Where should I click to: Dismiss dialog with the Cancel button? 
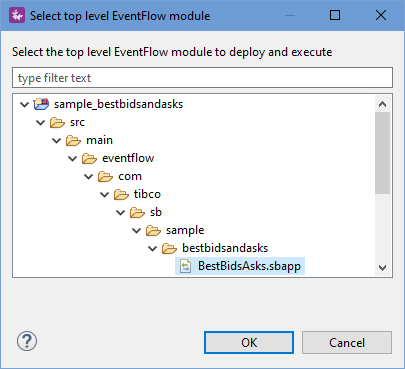347,342
